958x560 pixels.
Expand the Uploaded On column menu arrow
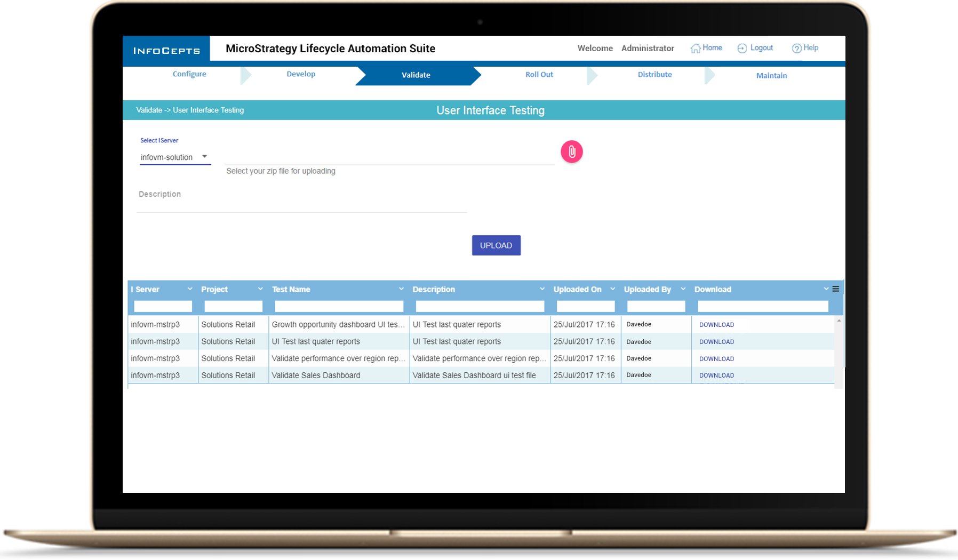pyautogui.click(x=612, y=289)
